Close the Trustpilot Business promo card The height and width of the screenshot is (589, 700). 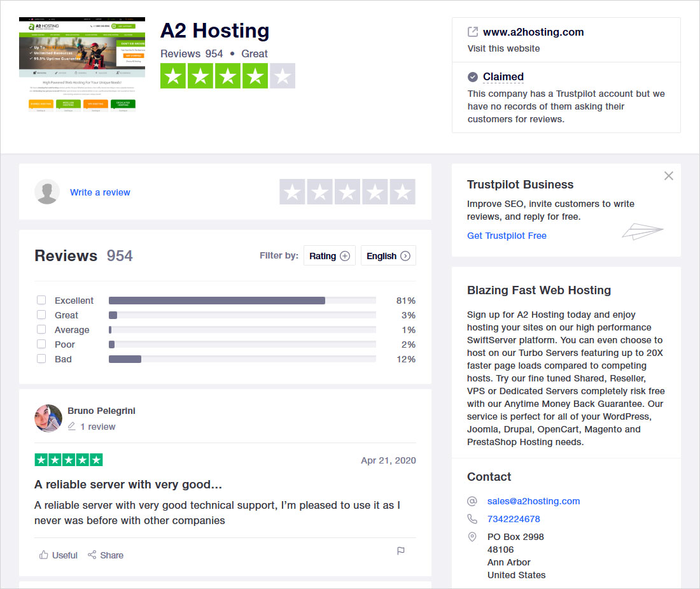668,176
